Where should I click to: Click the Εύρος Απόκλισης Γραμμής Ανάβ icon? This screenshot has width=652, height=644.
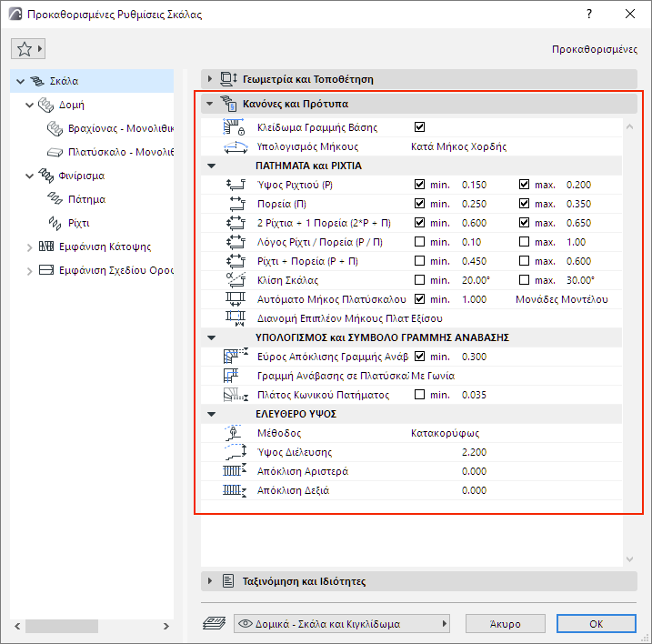click(236, 357)
